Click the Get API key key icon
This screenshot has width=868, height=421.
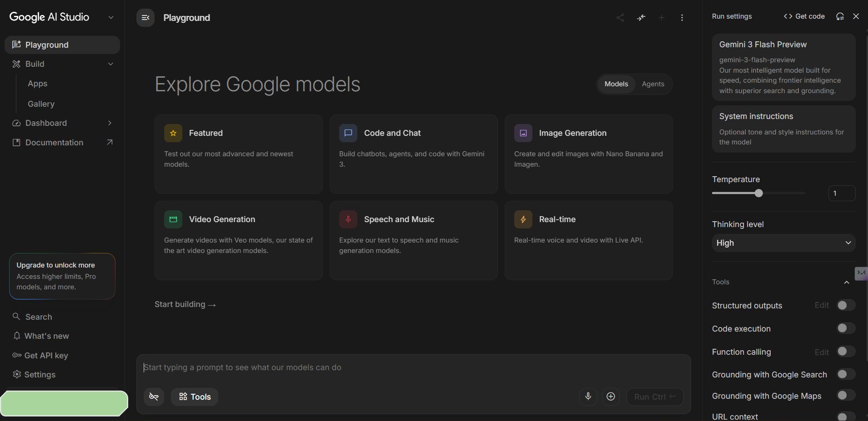point(17,355)
